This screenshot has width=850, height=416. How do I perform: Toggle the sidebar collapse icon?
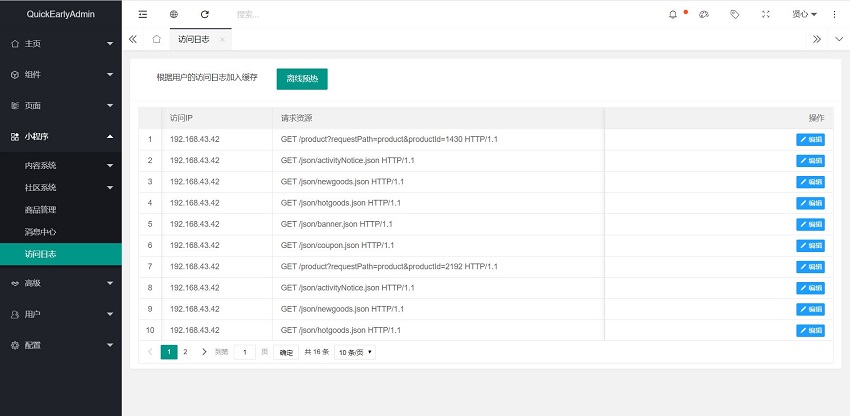[x=143, y=15]
